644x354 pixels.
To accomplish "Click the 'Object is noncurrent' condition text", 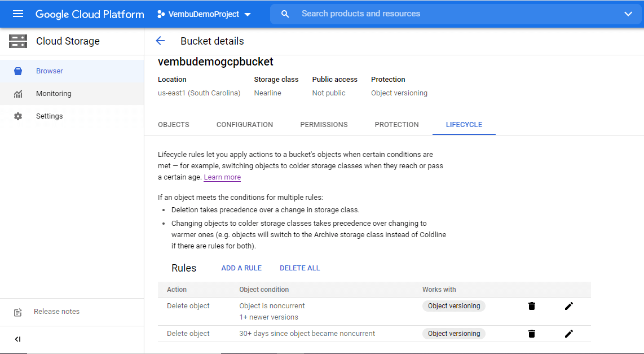I will click(272, 306).
